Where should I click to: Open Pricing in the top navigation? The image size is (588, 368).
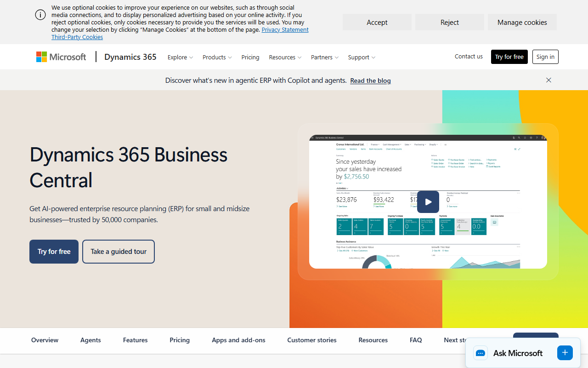coord(250,57)
